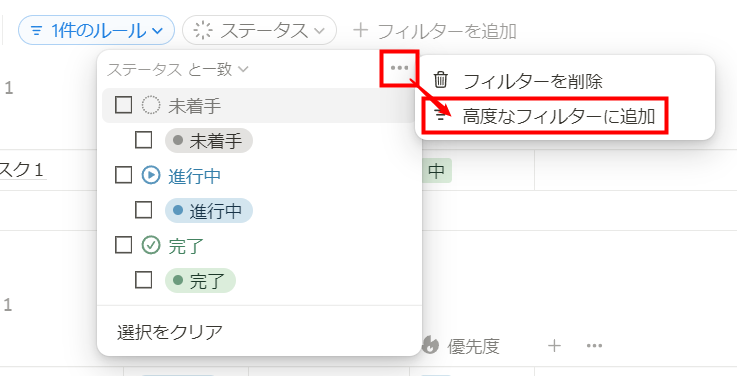Expand the ステータス と一致 condition dropdown
The height and width of the screenshot is (376, 737).
click(177, 70)
